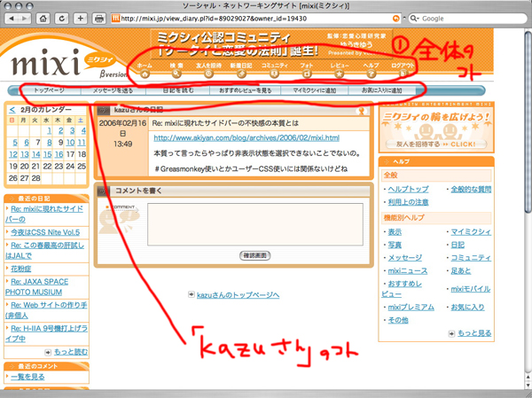Click the scrollbar down arrow
The height and width of the screenshot is (398, 532).
click(528, 385)
